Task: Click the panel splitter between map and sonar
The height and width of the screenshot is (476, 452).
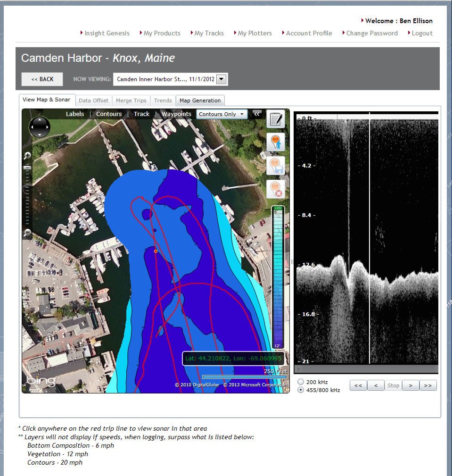Action: (292, 262)
